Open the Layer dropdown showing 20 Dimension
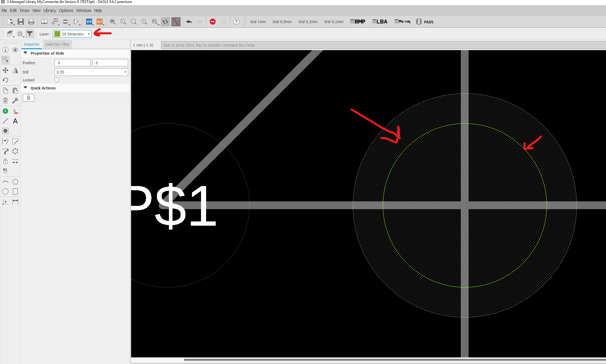Screen dimensions: 606x364 (88, 34)
